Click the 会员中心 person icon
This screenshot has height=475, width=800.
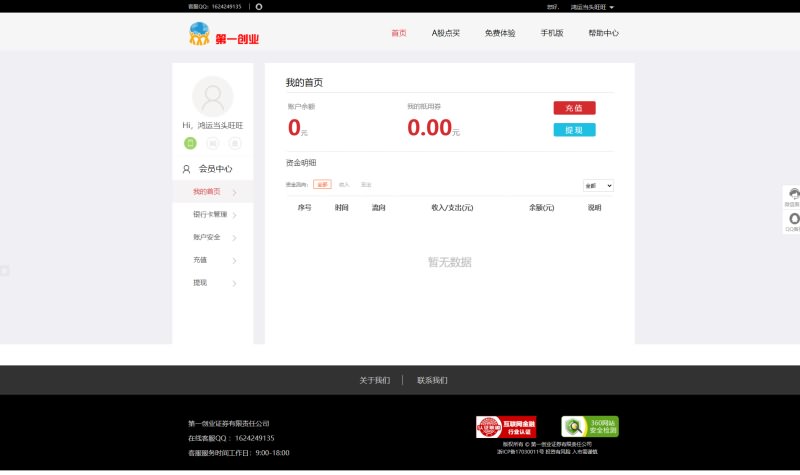coord(186,169)
